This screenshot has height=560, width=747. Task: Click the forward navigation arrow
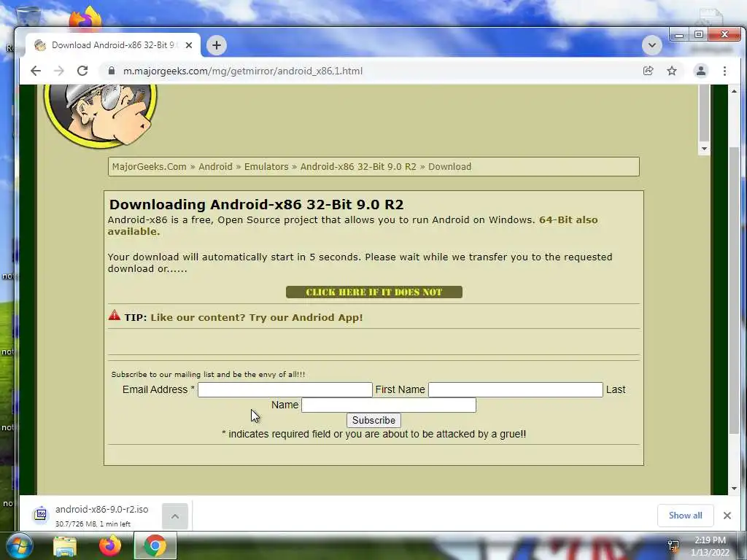(59, 71)
